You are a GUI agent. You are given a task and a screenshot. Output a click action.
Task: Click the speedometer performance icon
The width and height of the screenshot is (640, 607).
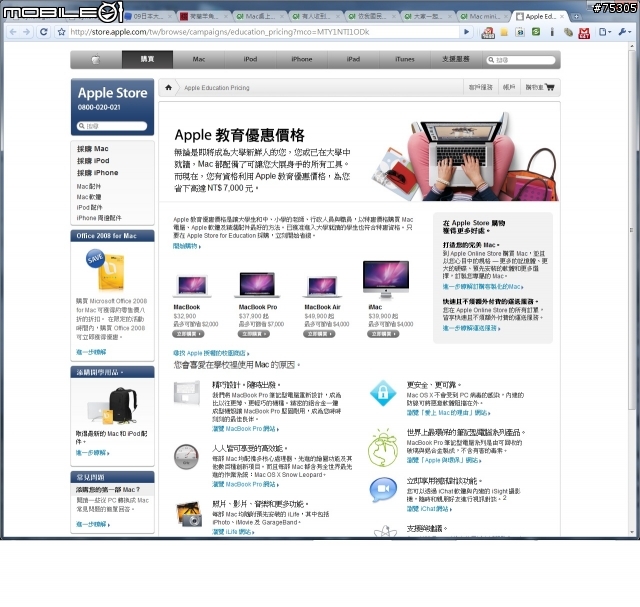[186, 457]
